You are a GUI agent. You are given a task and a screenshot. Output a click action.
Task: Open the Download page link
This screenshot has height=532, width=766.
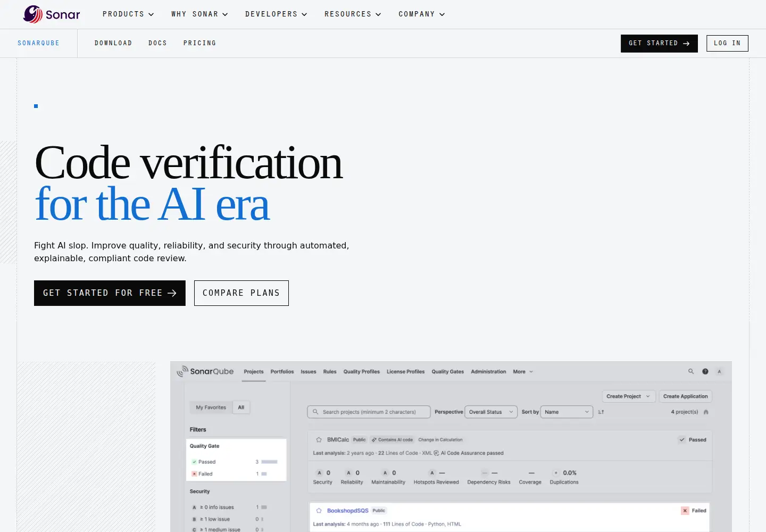click(x=113, y=43)
